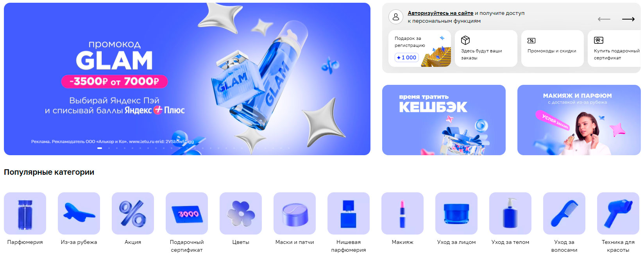Screen dimensions: 644x258
Task: Select the Из-за рубежа airplane icon
Action: 79,213
